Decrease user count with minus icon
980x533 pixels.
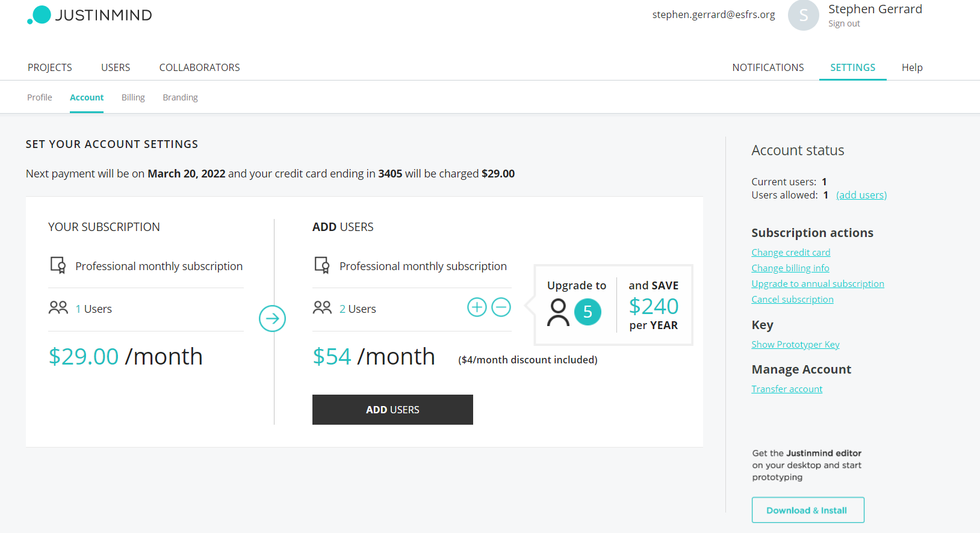click(x=501, y=307)
